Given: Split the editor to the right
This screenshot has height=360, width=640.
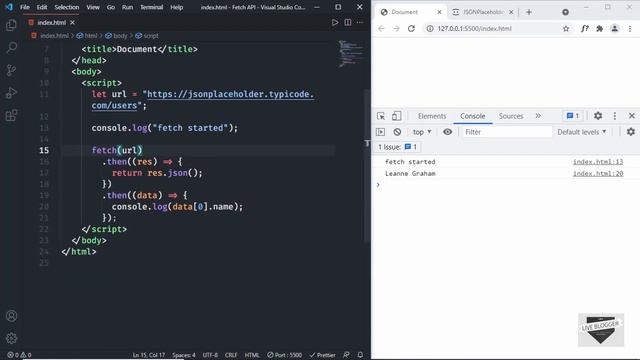Looking at the screenshot, I should point(348,22).
